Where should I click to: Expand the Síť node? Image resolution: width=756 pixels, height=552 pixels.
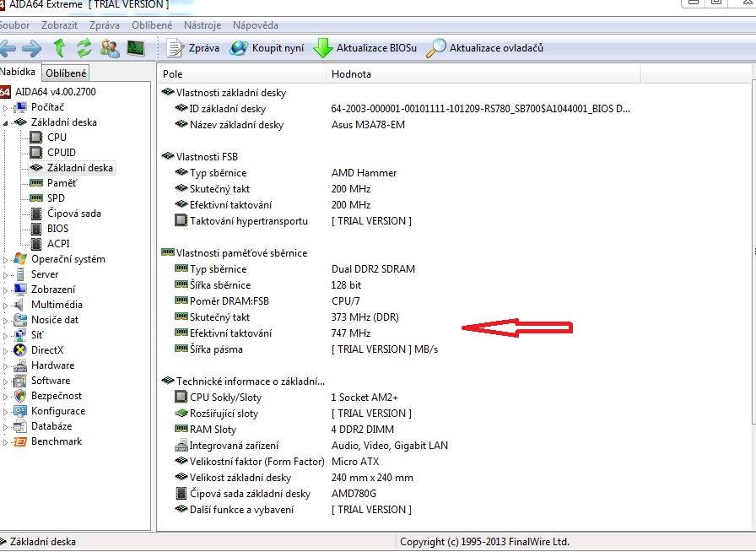coord(5,336)
